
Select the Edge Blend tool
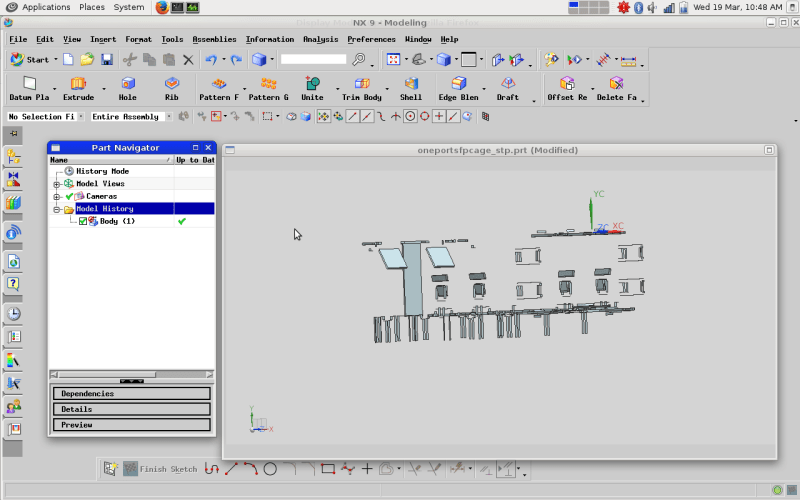point(459,88)
